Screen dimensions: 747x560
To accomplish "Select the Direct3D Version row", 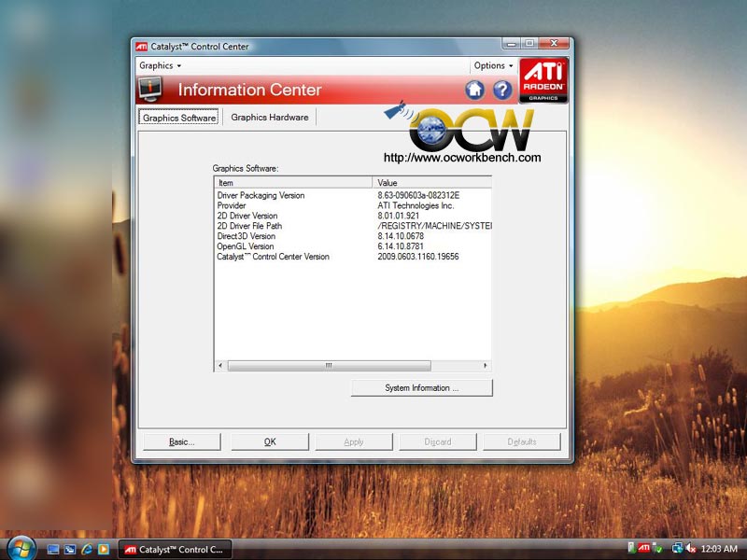I will pyautogui.click(x=353, y=236).
